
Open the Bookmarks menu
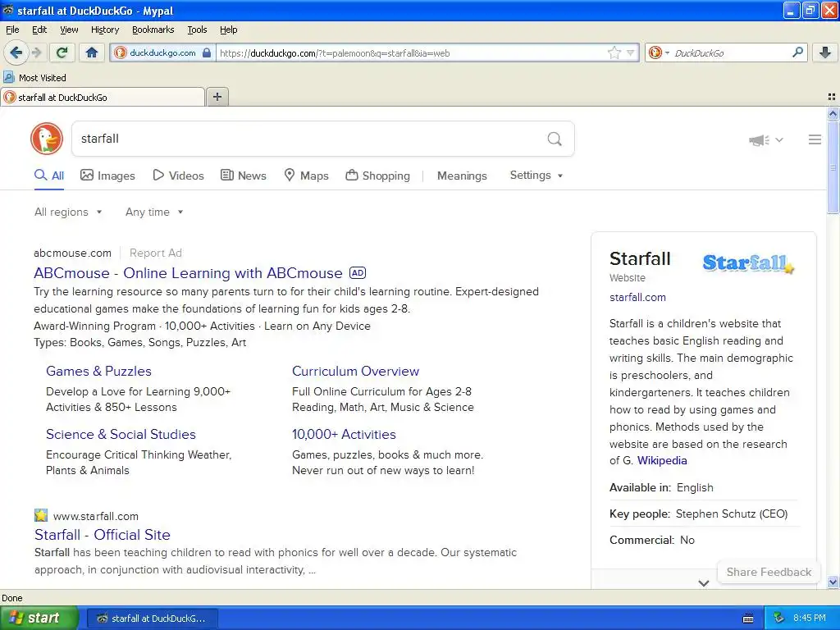click(153, 30)
